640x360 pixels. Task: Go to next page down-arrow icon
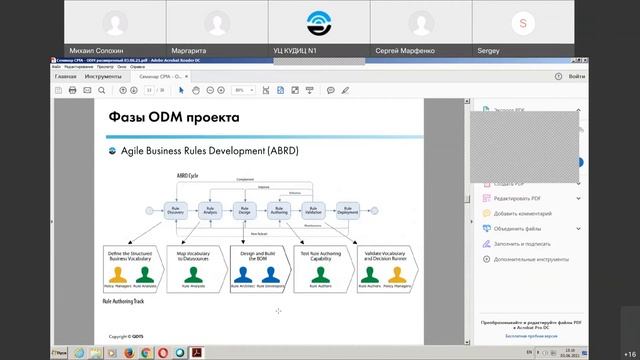133,90
